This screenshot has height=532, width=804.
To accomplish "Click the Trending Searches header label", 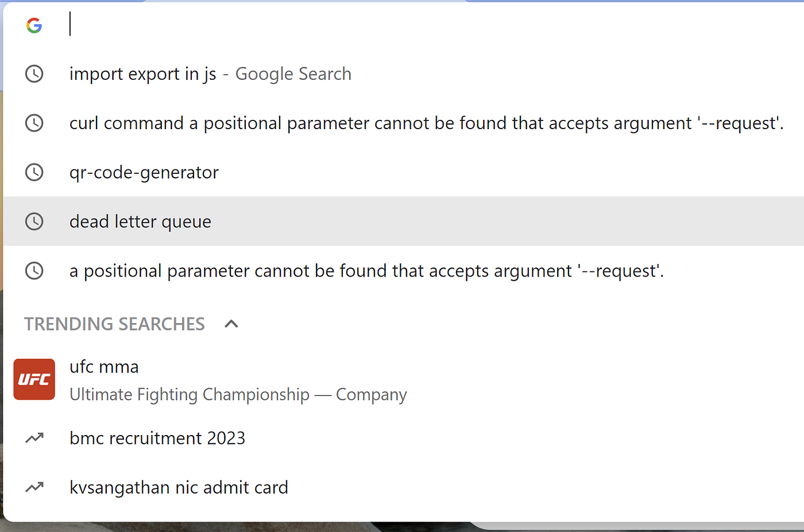I will 114,324.
